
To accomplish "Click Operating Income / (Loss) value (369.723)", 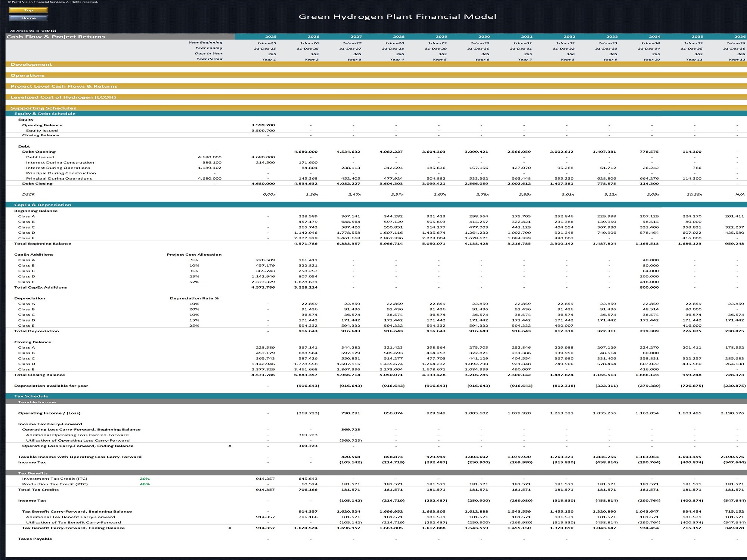I will (308, 413).
